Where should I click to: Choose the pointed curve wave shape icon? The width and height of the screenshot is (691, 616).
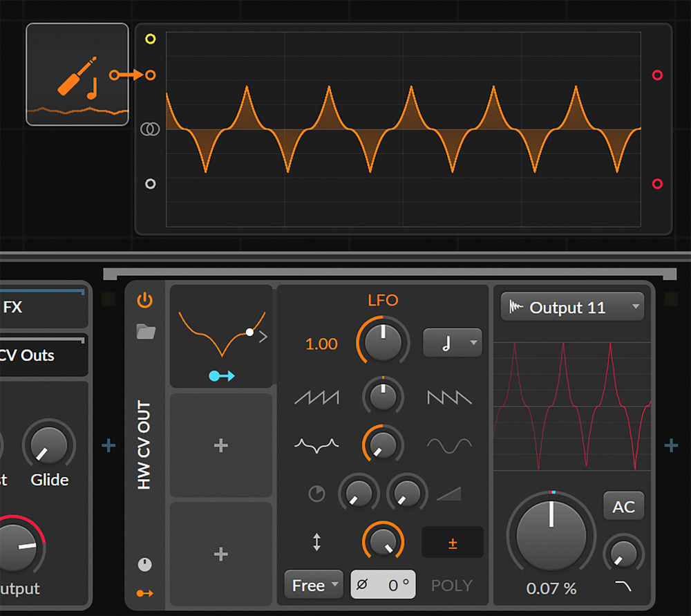316,444
